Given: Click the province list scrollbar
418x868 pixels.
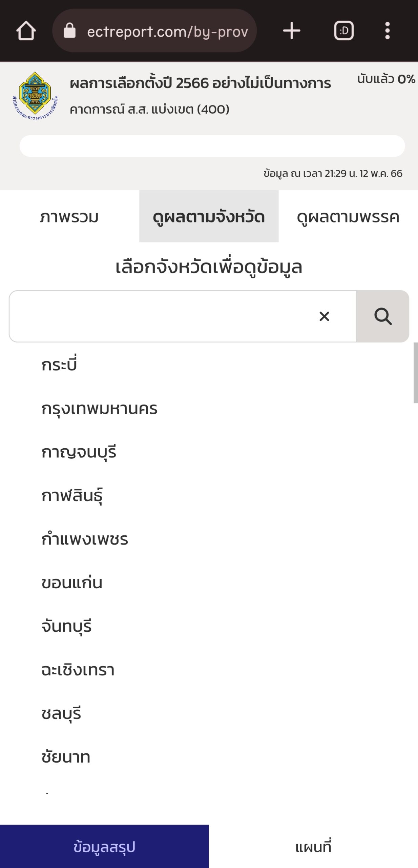Looking at the screenshot, I should point(415,373).
